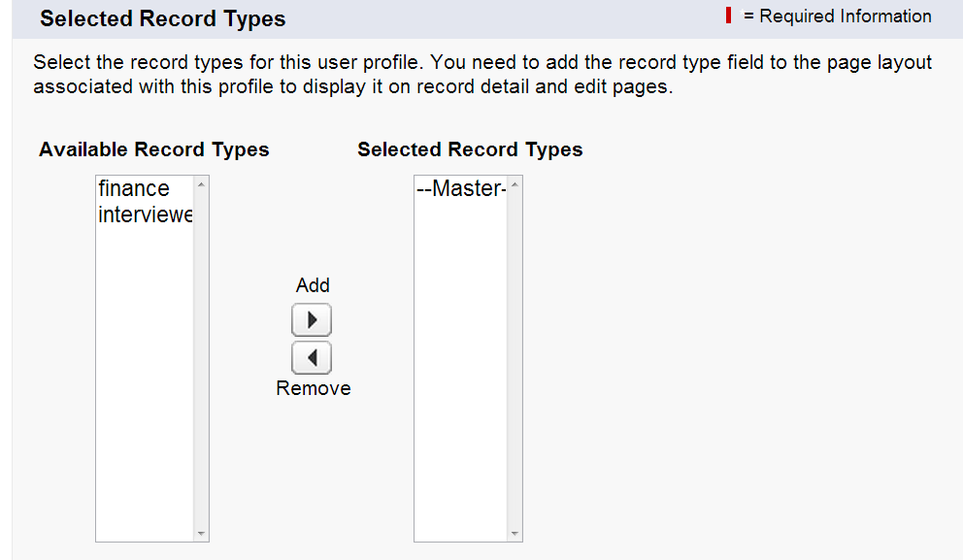The height and width of the screenshot is (560, 963).
Task: Select finance in Available Record Types
Action: coord(134,188)
